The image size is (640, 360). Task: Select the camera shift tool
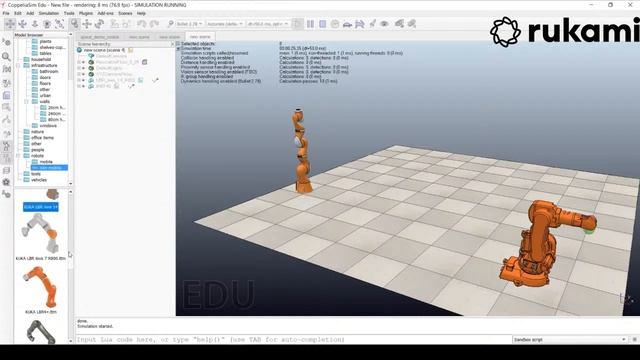pyautogui.click(x=35, y=24)
